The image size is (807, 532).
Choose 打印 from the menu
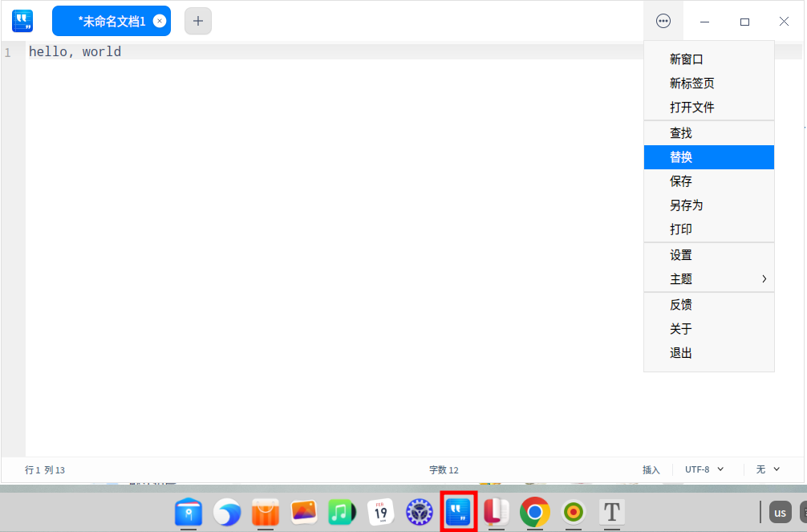point(708,229)
